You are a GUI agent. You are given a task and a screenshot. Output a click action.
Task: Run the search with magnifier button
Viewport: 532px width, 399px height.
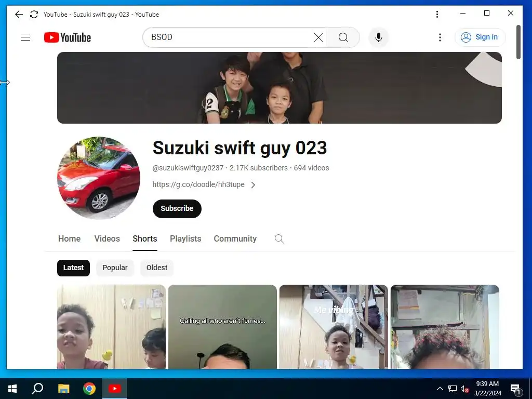click(343, 37)
